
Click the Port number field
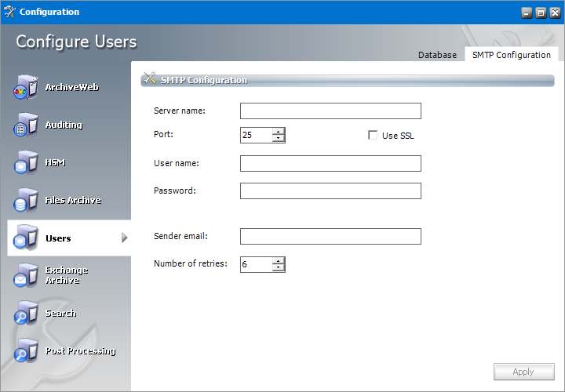tap(256, 135)
